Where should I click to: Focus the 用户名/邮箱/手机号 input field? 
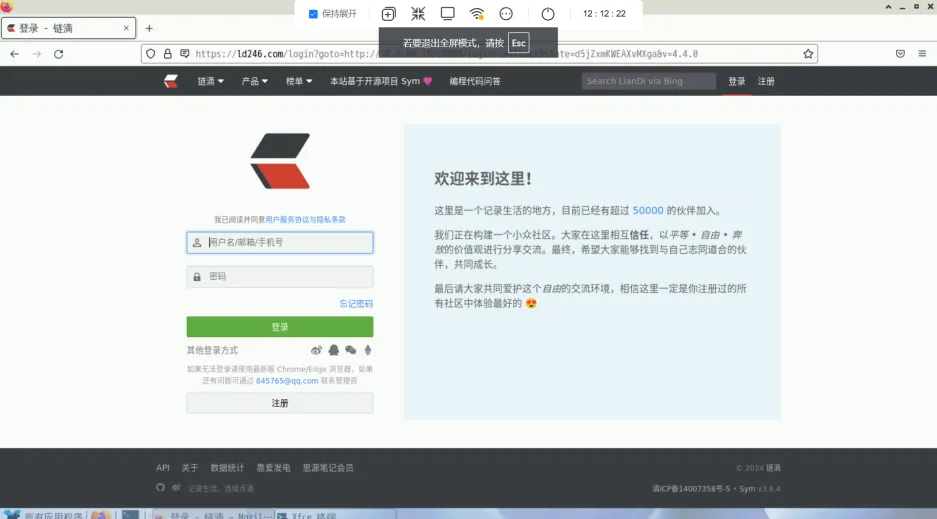pos(280,242)
